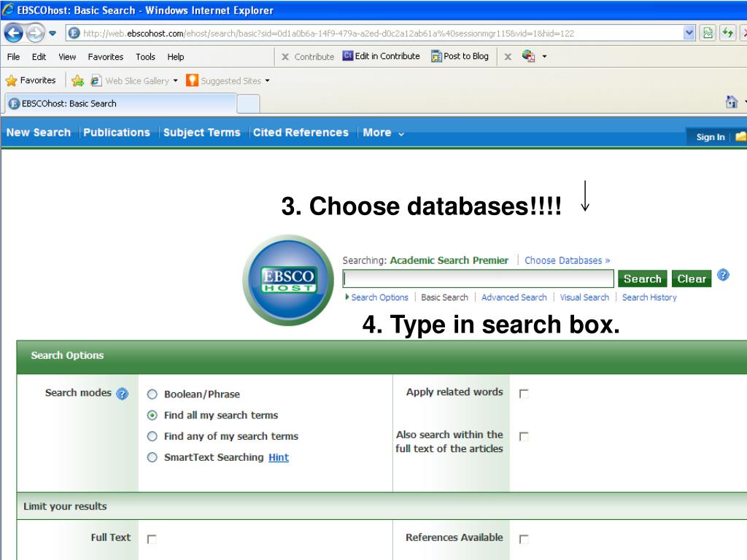Viewport: 747px width, 560px height.
Task: Click the translate globe toolbar icon
Action: pyautogui.click(x=528, y=55)
